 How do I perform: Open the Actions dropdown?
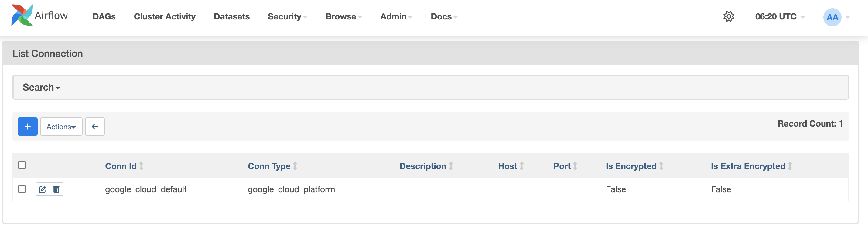[61, 127]
